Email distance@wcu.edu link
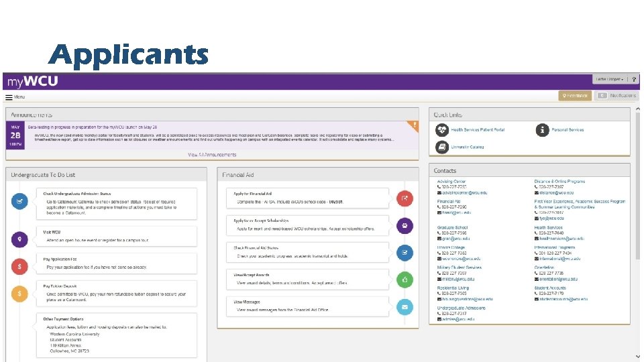 pos(557,192)
